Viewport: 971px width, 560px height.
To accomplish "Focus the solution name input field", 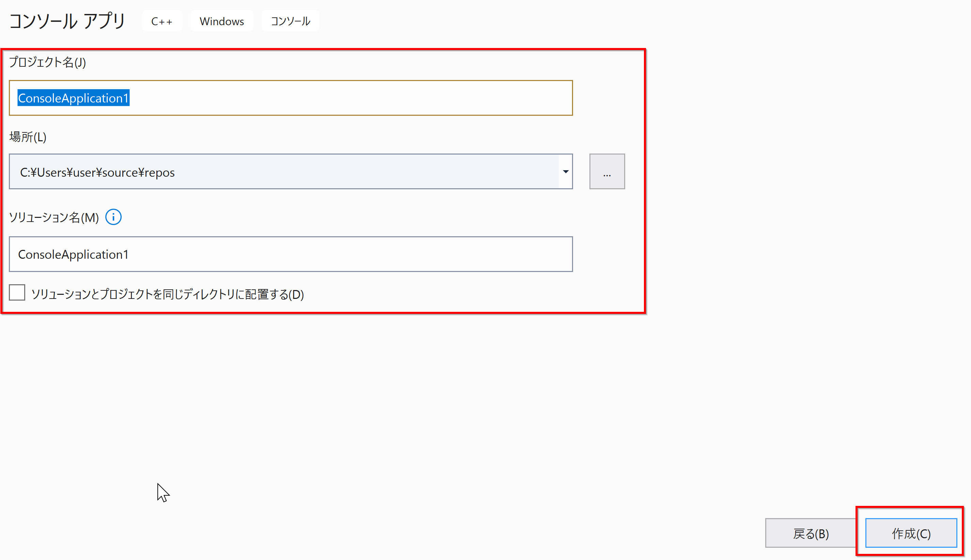I will click(x=291, y=254).
